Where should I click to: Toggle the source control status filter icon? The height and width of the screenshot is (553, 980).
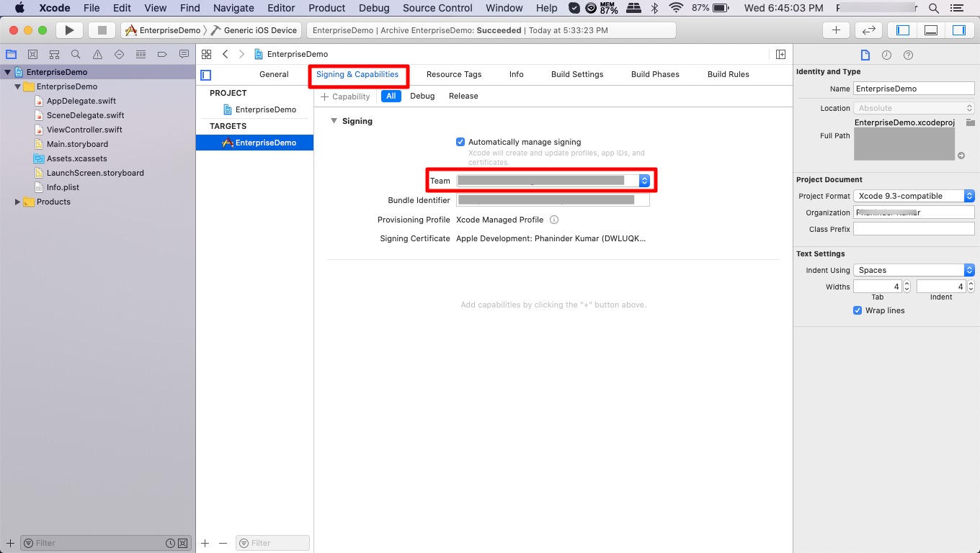pos(183,543)
